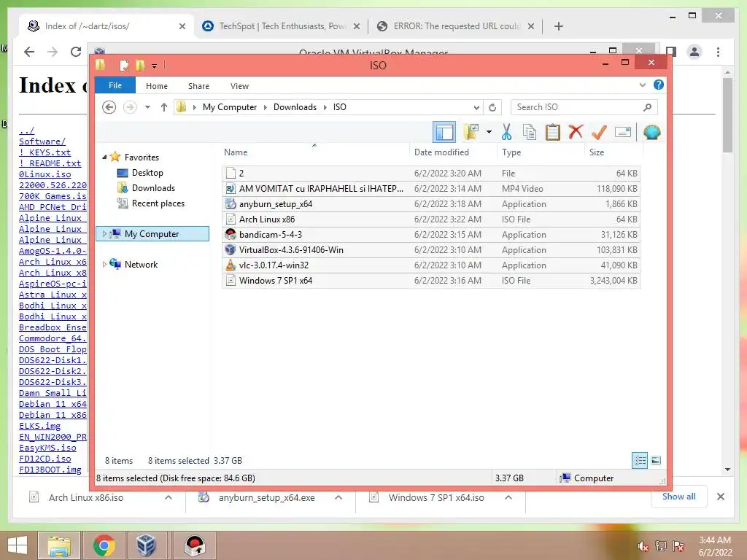Collapse the Favorites tree group
747x560 pixels.
pos(104,157)
